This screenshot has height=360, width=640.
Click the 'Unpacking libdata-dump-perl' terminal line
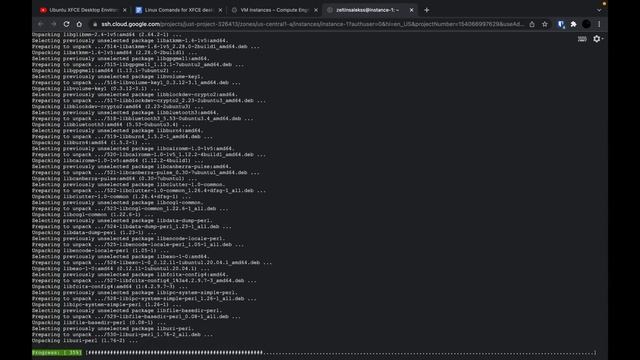94,232
